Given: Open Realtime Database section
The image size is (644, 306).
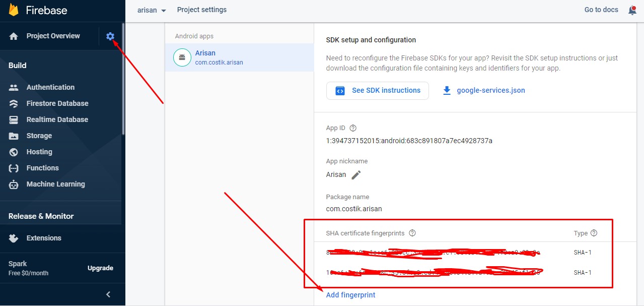Looking at the screenshot, I should (57, 119).
